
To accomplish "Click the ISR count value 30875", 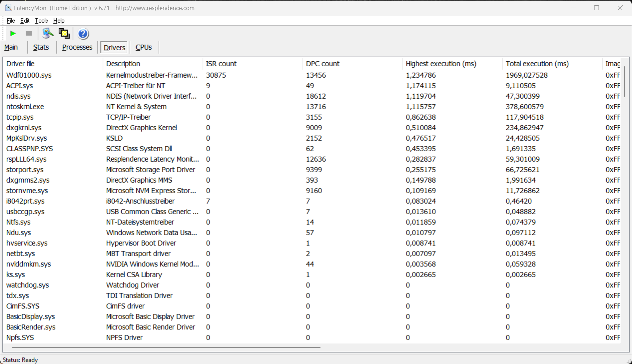I will click(x=216, y=75).
